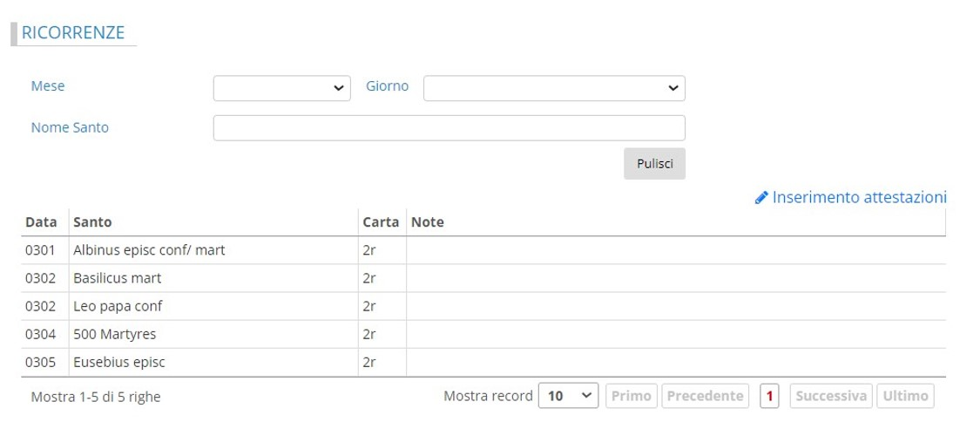Jump to the Ultimo page

tap(905, 396)
